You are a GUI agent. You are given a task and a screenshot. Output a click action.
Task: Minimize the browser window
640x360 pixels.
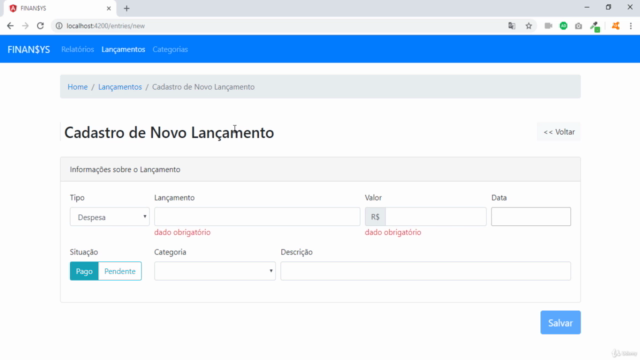(x=587, y=7)
